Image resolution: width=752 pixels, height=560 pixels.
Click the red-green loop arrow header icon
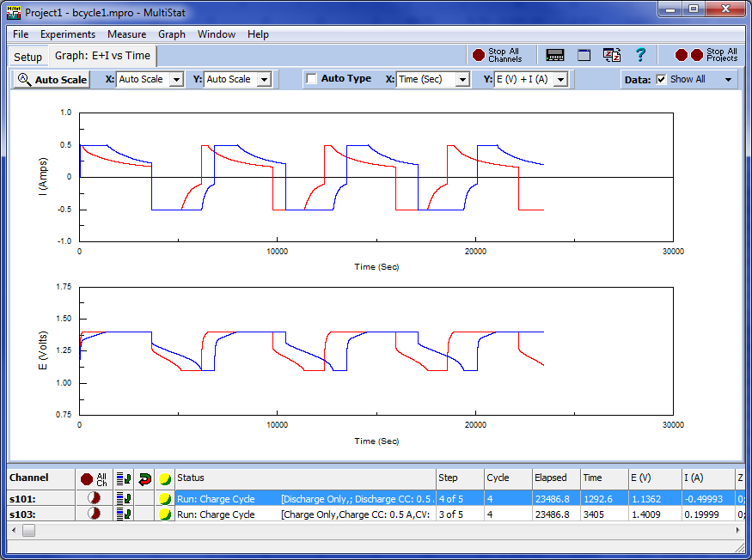tap(144, 478)
